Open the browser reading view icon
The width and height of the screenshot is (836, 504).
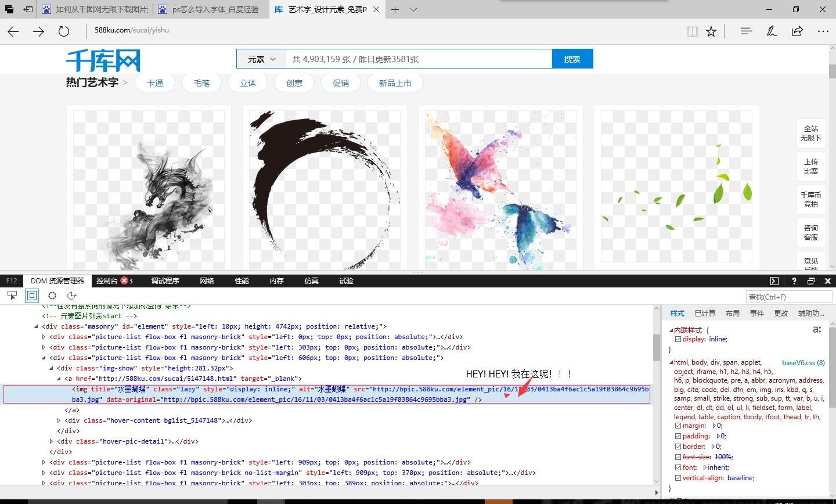coord(692,31)
